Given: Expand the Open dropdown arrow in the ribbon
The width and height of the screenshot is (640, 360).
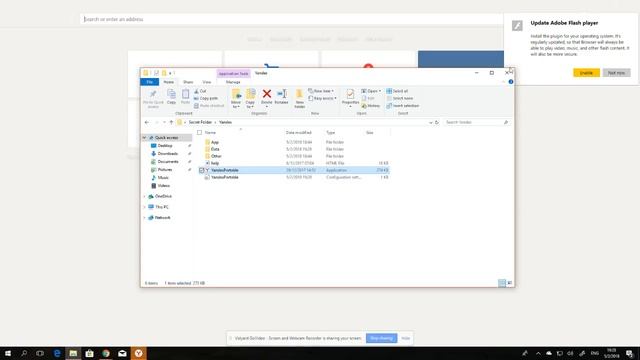Looking at the screenshot, I should (x=380, y=91).
